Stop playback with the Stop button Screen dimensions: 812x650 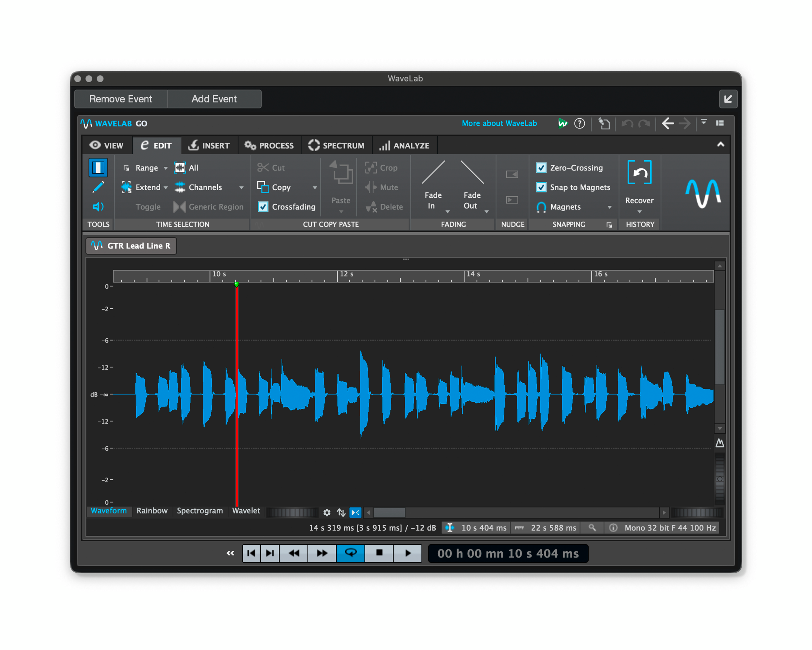[x=379, y=553]
